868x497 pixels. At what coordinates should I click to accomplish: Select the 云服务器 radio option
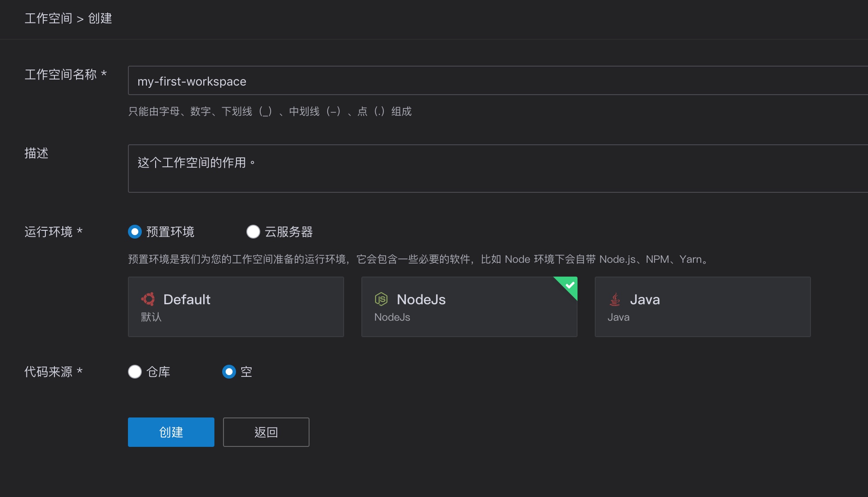click(253, 232)
